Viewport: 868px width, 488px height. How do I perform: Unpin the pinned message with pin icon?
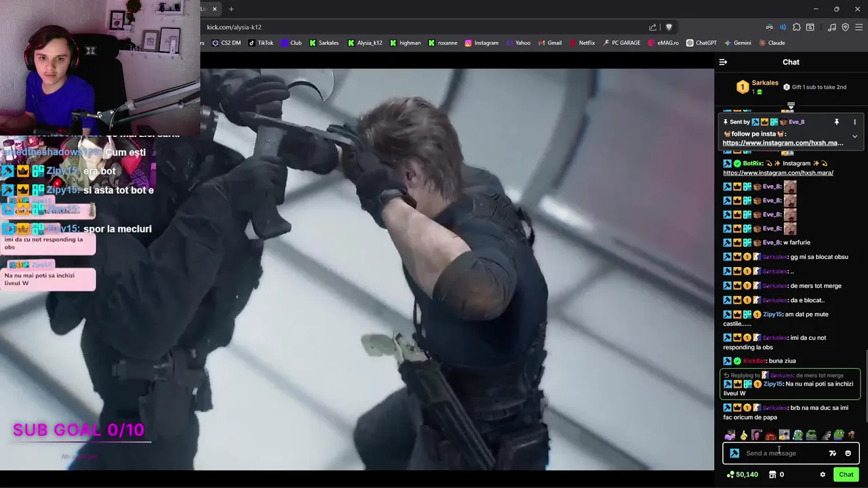[836, 122]
